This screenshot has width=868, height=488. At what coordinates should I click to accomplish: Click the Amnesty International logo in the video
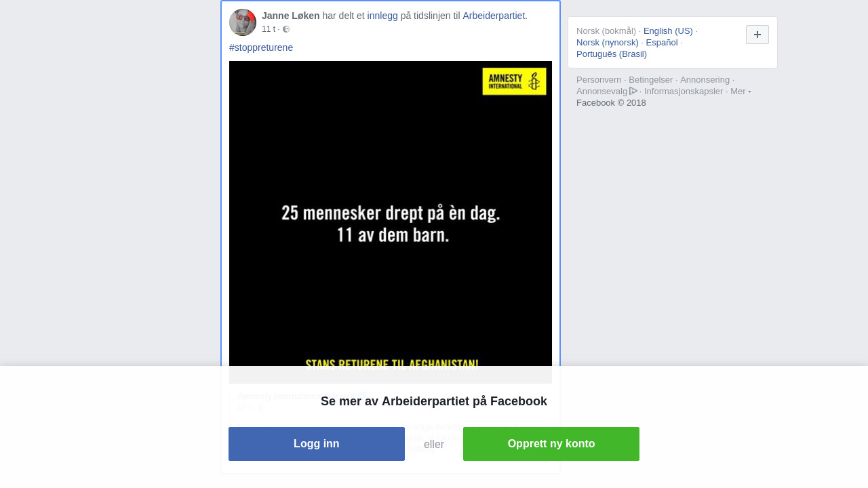tap(514, 81)
